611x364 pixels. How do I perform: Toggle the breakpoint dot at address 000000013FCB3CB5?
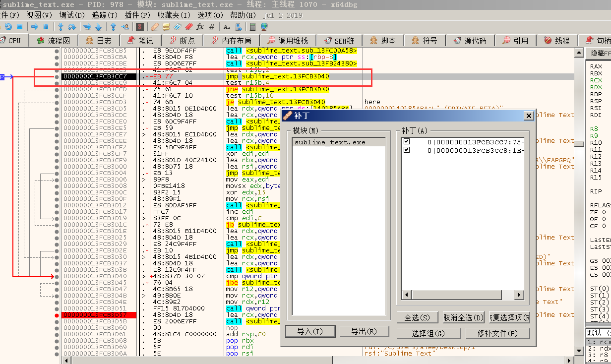click(x=57, y=51)
